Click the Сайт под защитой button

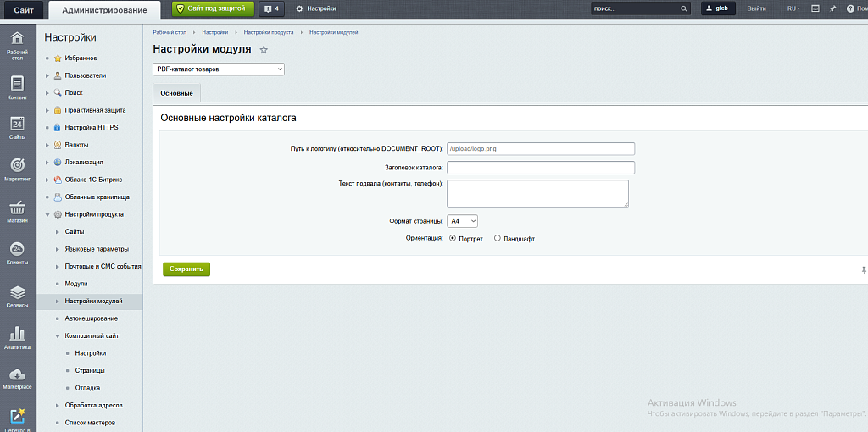tap(213, 8)
